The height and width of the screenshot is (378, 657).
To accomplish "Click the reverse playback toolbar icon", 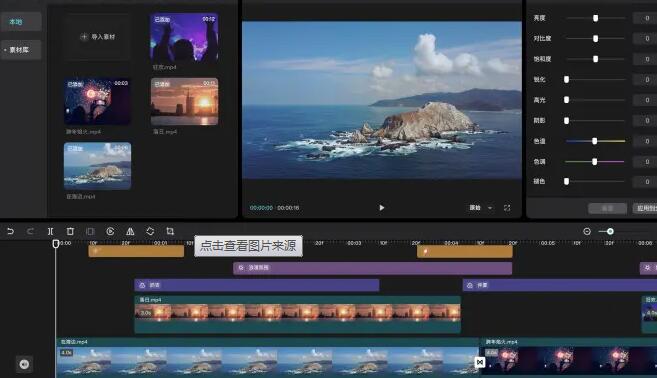I will [110, 231].
